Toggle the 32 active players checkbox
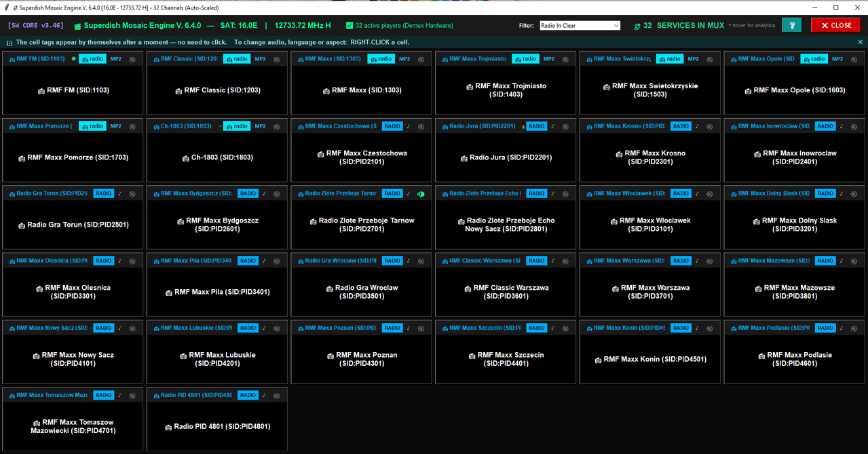The width and height of the screenshot is (868, 454). coord(350,26)
